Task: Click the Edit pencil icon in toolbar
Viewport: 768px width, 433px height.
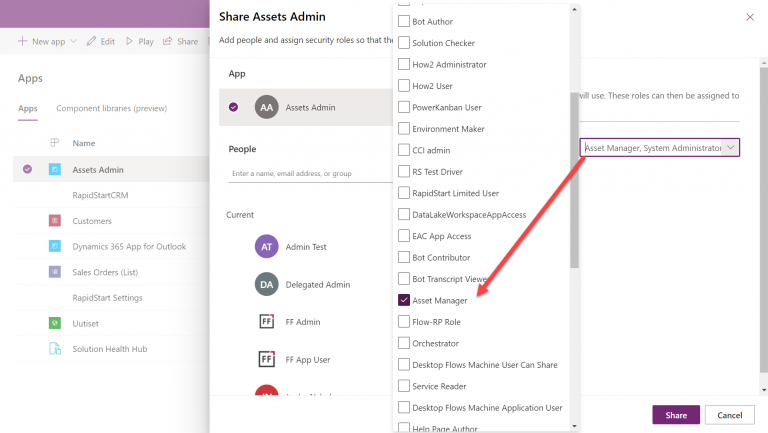Action: pos(92,42)
